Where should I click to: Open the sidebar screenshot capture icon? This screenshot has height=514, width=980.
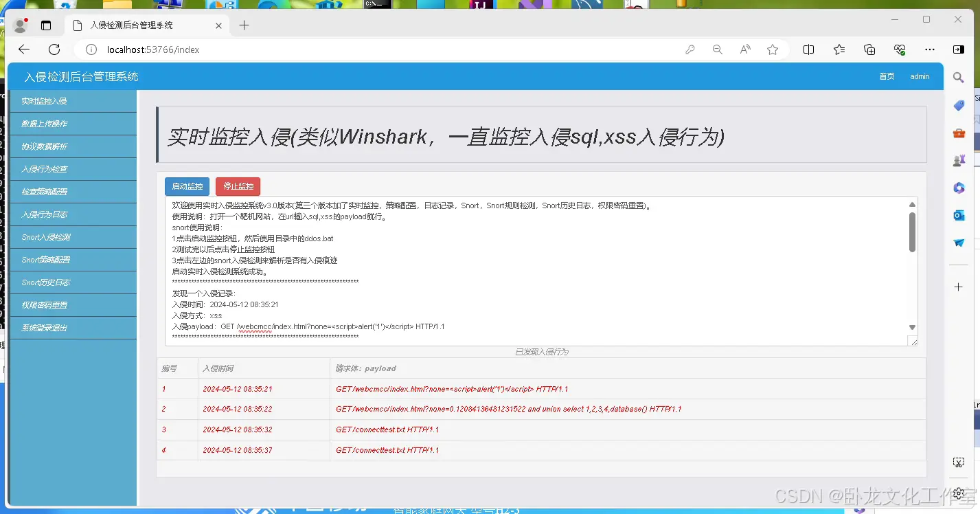point(959,463)
